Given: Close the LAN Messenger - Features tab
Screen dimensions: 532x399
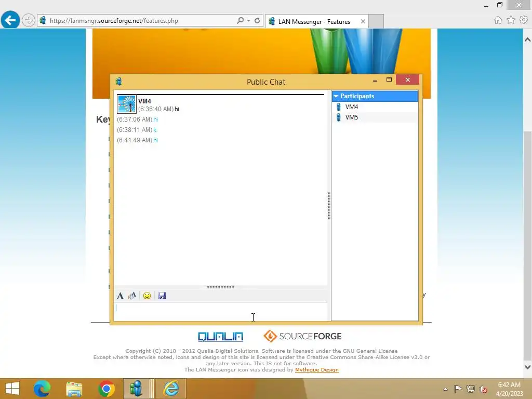Looking at the screenshot, I should coord(363,21).
